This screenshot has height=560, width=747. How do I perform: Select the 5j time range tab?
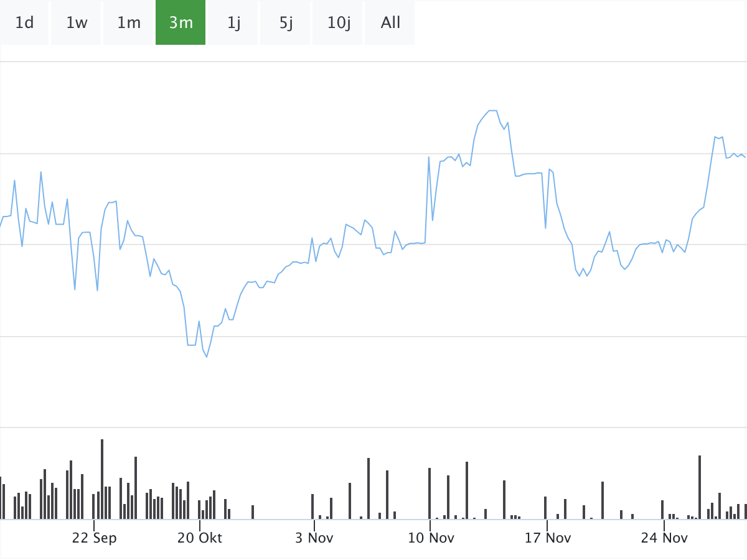pos(286,23)
